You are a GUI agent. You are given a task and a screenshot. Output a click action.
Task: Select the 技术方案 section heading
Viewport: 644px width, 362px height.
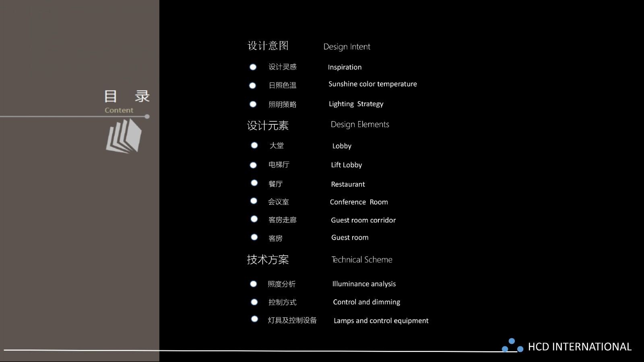point(268,259)
